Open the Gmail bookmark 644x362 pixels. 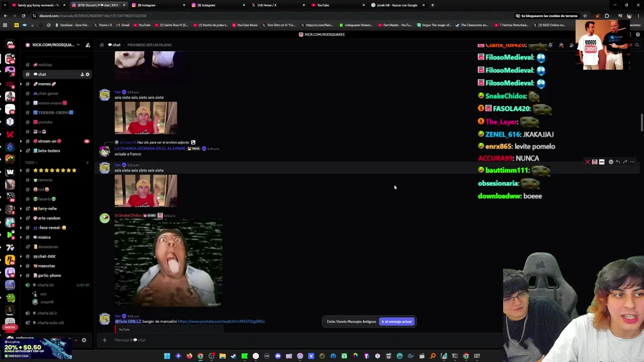(x=122, y=25)
